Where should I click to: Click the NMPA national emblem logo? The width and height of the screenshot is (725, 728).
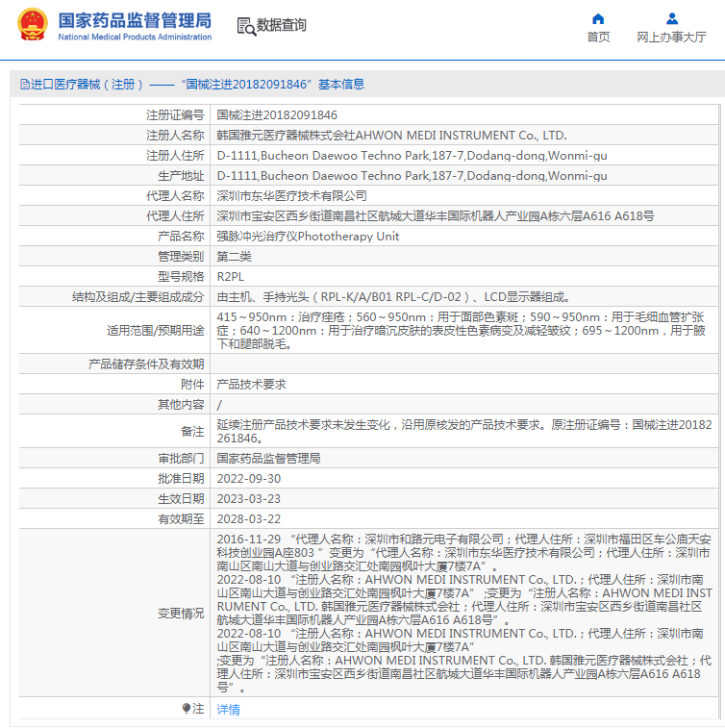(31, 25)
